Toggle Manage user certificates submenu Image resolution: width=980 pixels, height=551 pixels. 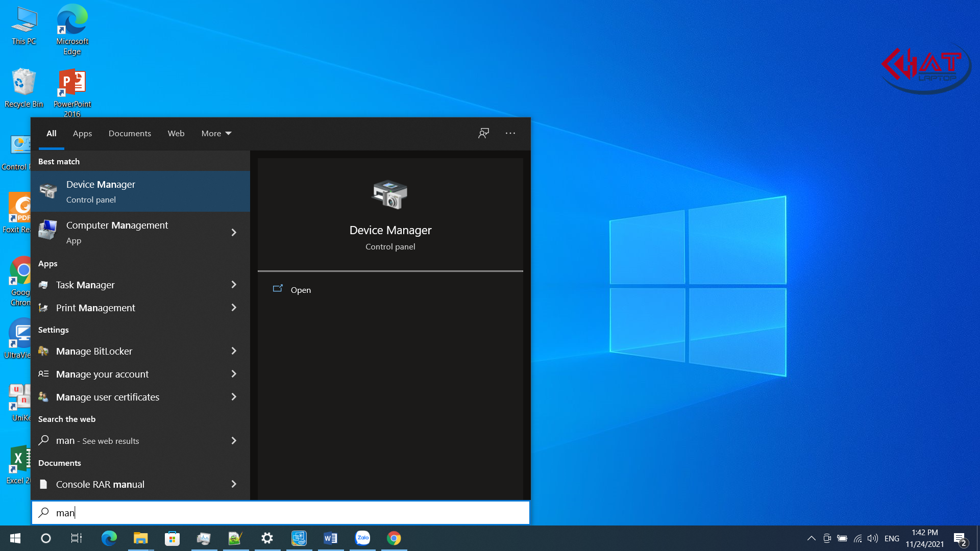click(234, 397)
